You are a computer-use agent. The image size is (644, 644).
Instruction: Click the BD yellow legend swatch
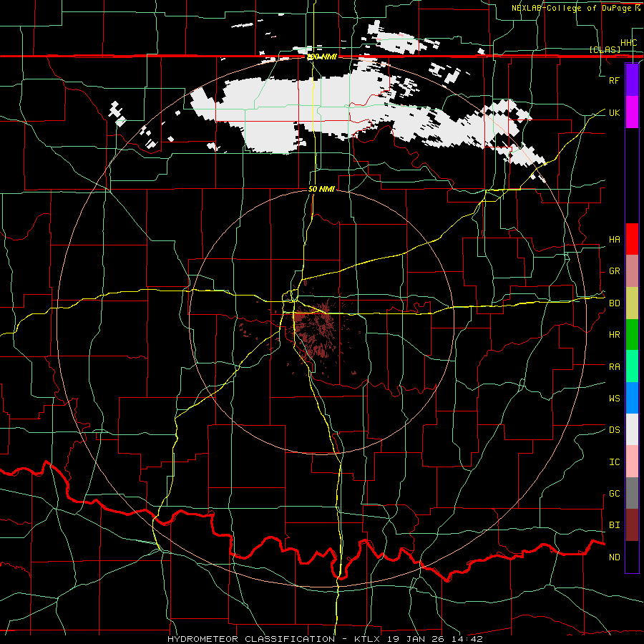tap(632, 303)
